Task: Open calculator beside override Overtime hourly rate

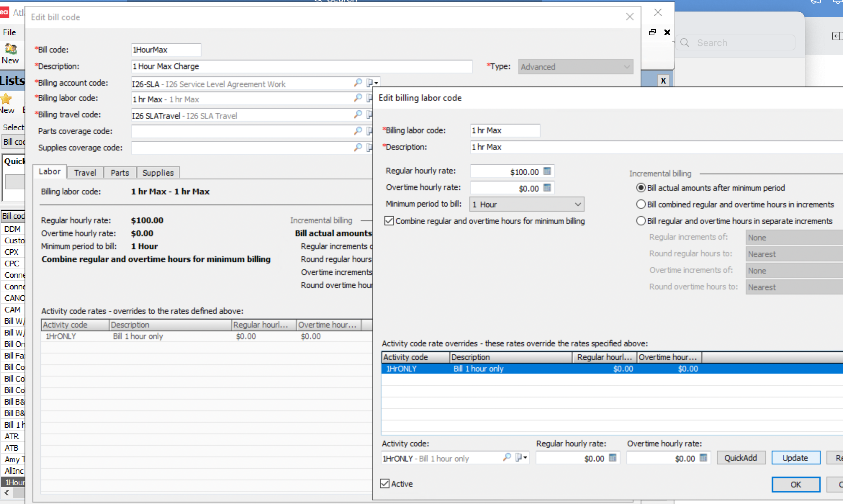Action: 703,458
